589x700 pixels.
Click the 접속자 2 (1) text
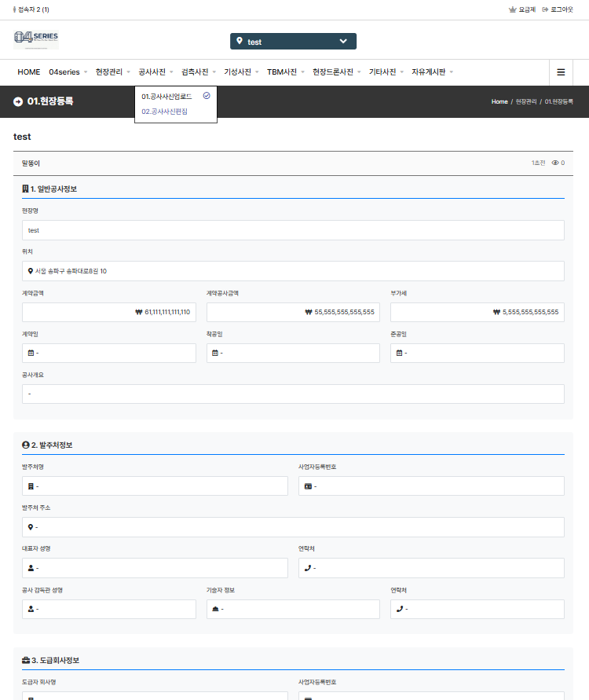(x=34, y=9)
